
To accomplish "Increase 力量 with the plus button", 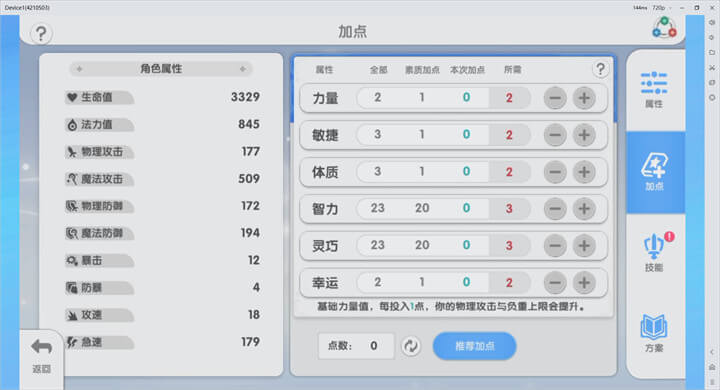I will [584, 98].
